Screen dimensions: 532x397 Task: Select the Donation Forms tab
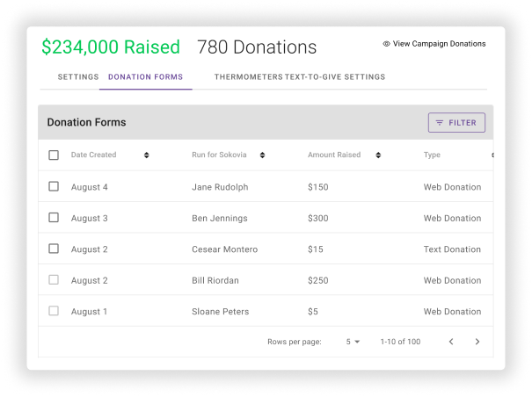coord(145,77)
